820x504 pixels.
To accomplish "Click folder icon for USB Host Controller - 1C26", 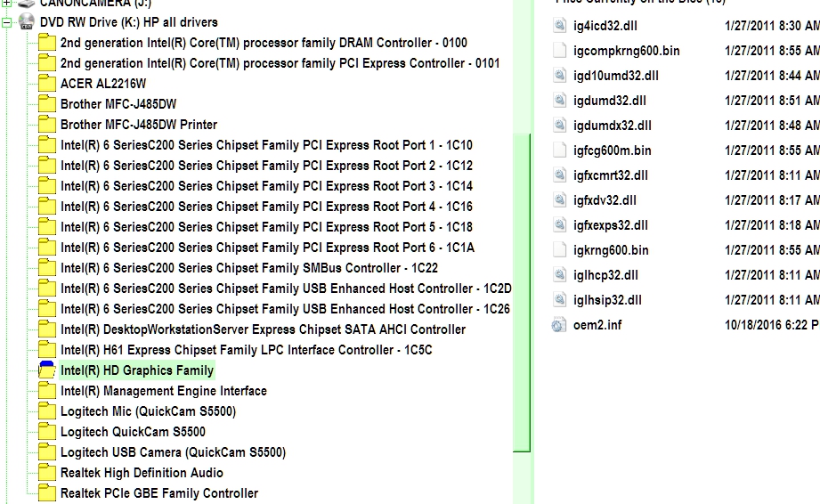I will [x=46, y=308].
